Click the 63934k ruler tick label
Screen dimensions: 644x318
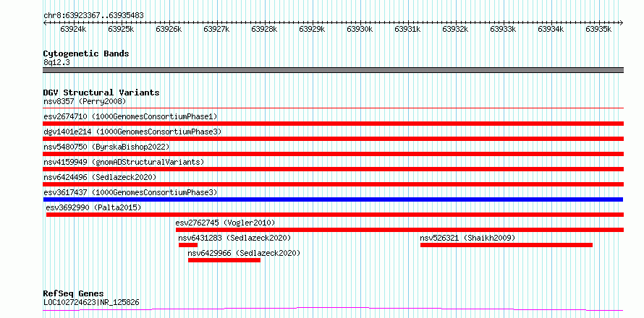[551, 29]
